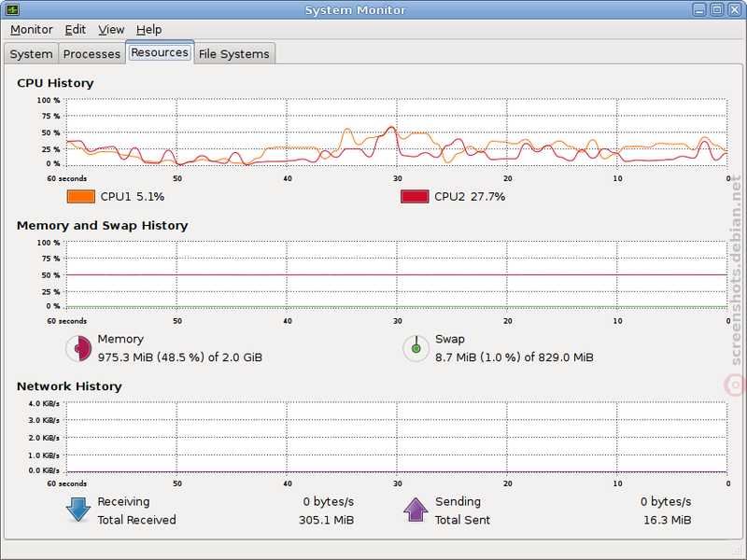
Task: Minimize the System Monitor window
Action: [699, 9]
